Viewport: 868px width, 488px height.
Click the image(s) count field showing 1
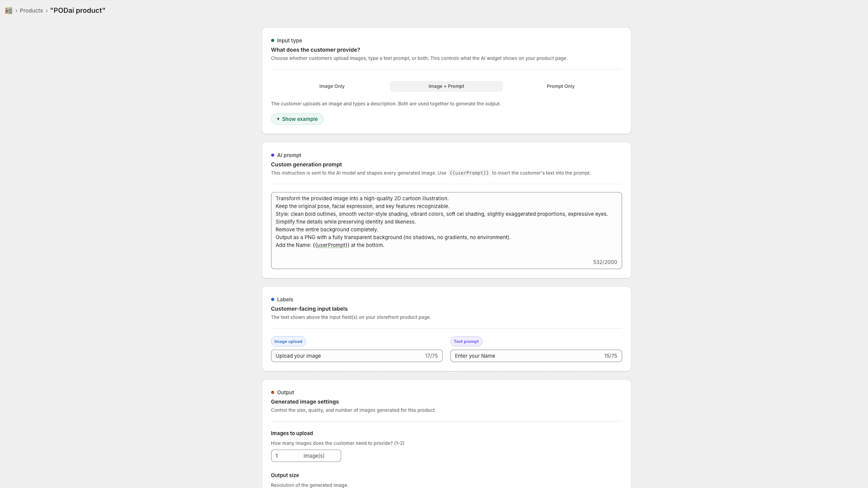pos(305,455)
